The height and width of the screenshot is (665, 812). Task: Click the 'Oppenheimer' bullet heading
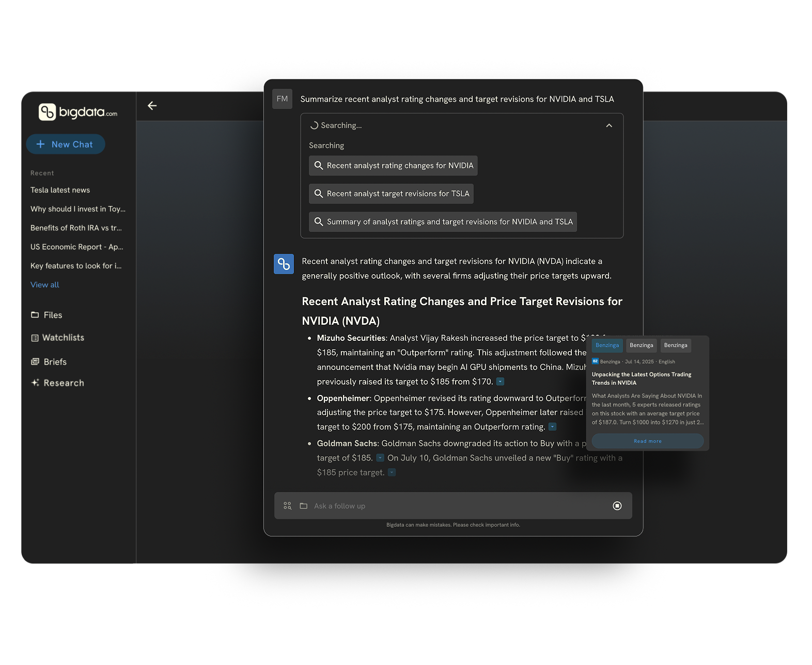[x=343, y=398]
